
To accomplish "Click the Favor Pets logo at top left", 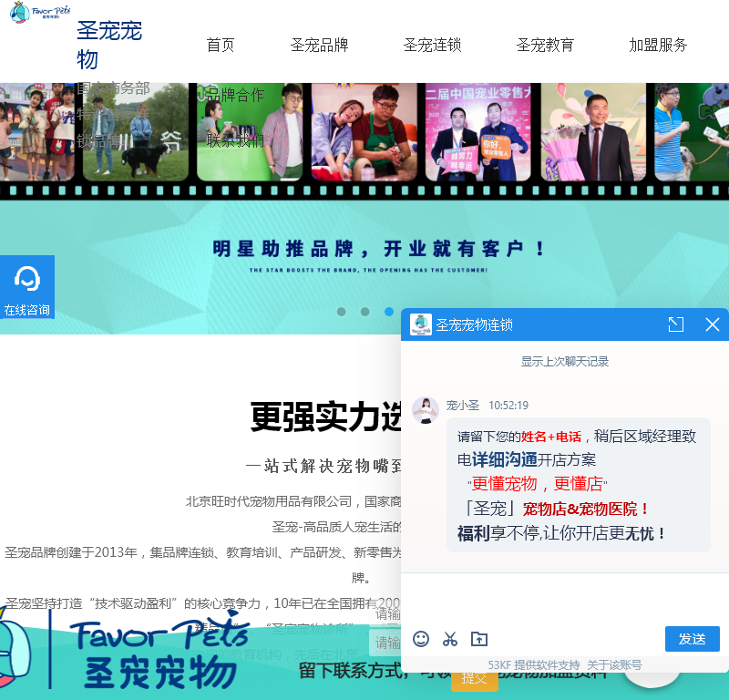I will (x=39, y=12).
